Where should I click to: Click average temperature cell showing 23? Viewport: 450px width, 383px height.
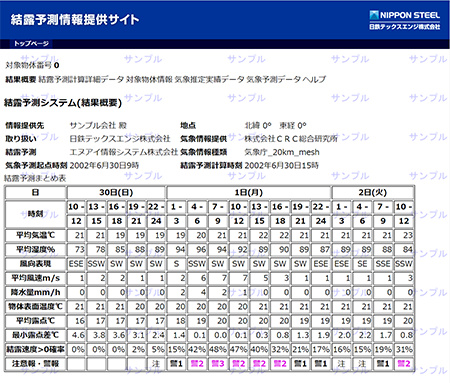click(404, 235)
